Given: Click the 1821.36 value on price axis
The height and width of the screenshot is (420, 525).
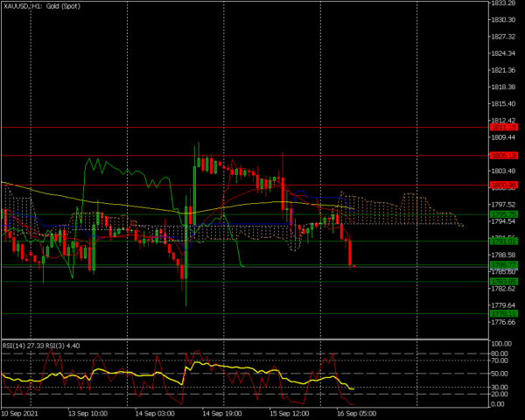Looking at the screenshot, I should coord(503,70).
